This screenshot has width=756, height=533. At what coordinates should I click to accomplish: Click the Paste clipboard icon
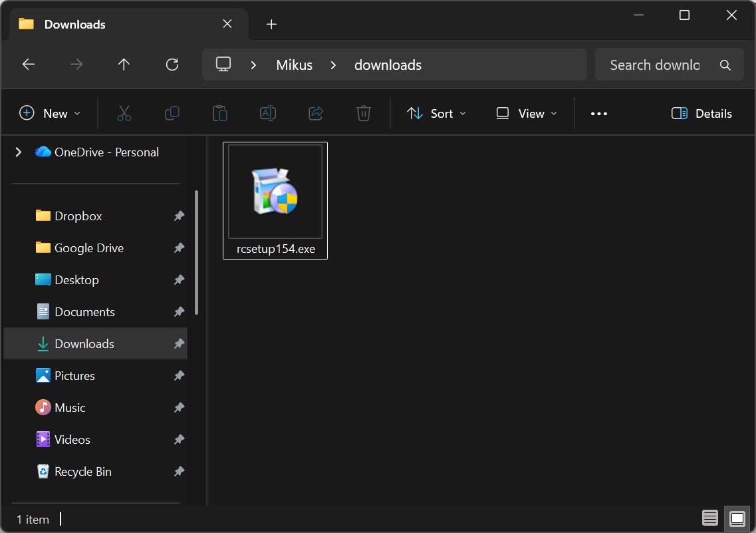(220, 113)
